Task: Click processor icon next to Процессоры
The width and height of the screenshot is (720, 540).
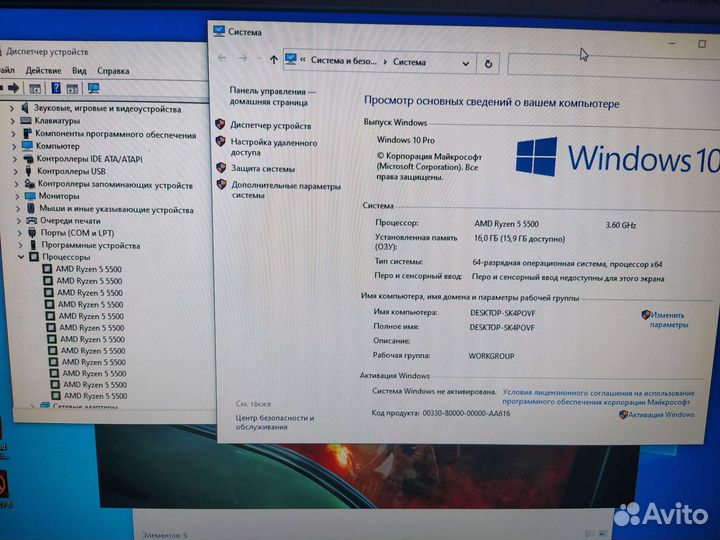Action: coord(34,257)
